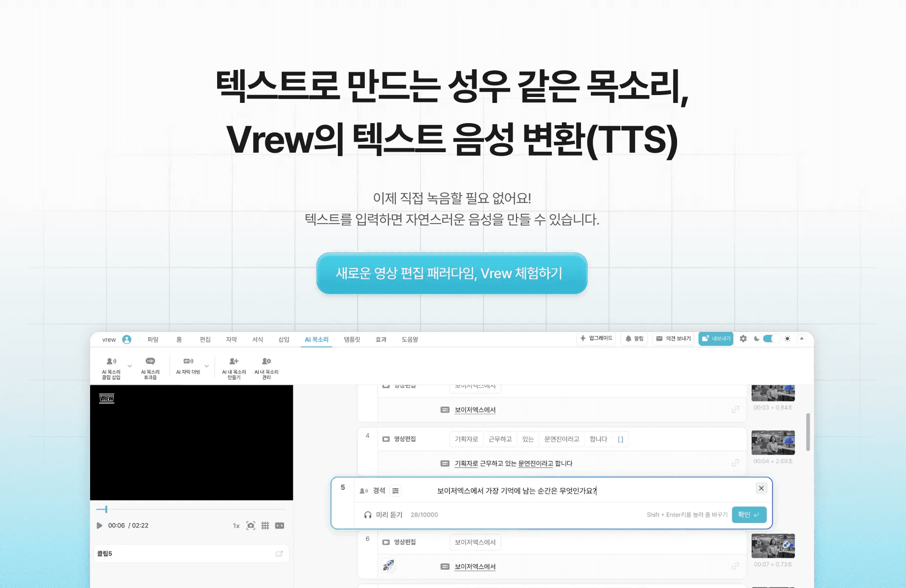
Task: Open the 파일 menu
Action: [x=153, y=339]
